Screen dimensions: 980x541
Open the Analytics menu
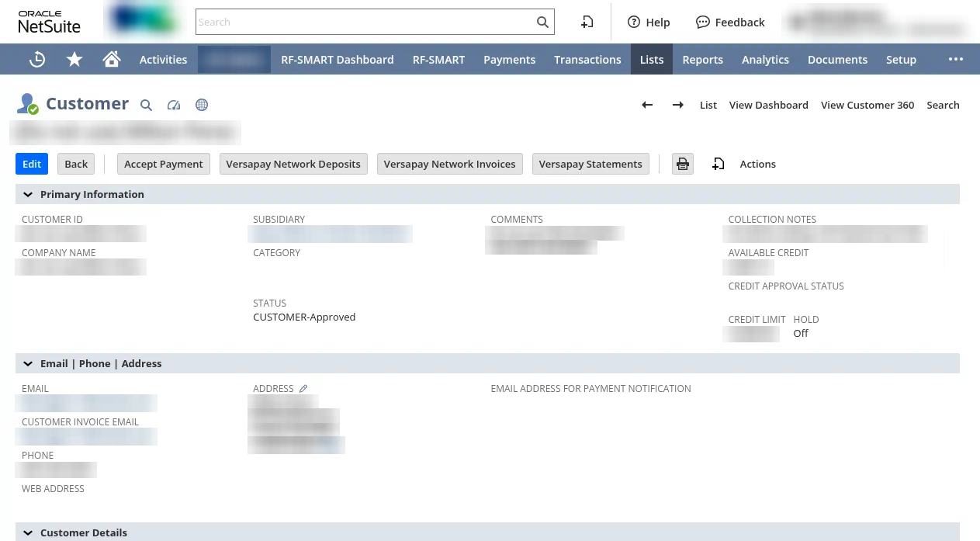[765, 59]
